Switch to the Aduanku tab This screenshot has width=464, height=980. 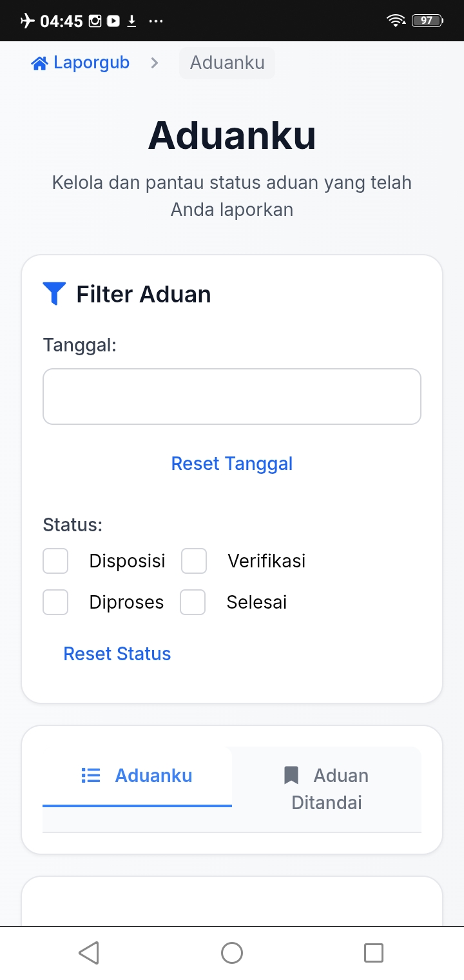[137, 776]
